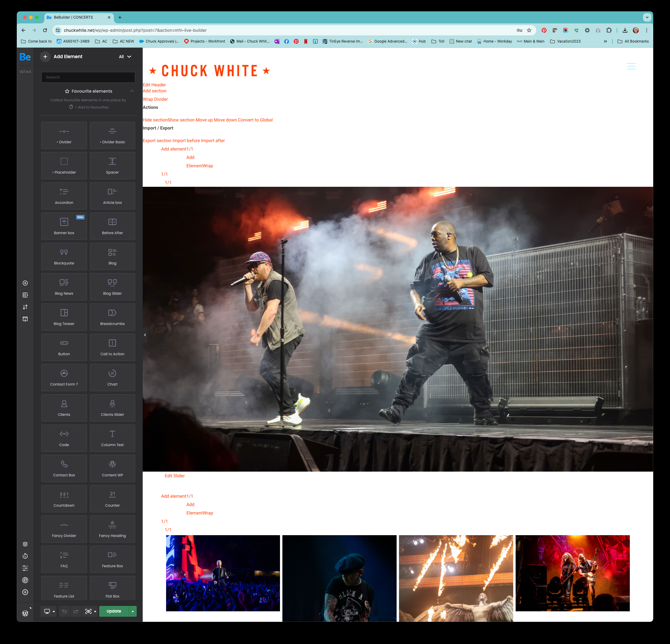Open the responsive device mode dropdown
Viewport: 670px width, 644px height.
49,611
